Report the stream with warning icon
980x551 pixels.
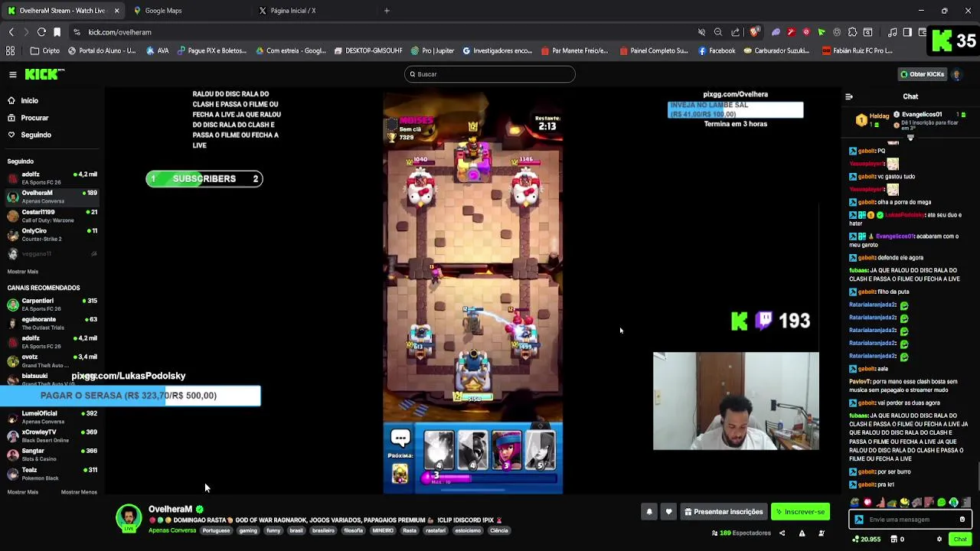pos(802,533)
